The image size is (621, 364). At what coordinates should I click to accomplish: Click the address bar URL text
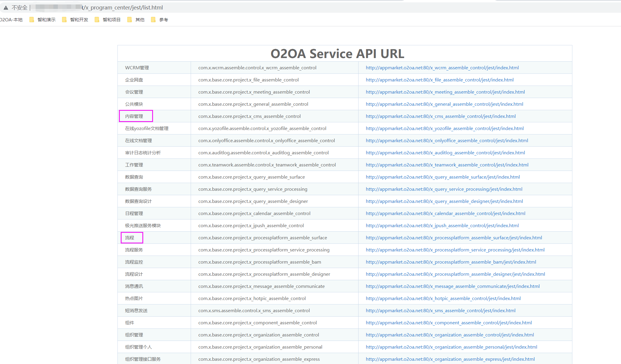122,8
